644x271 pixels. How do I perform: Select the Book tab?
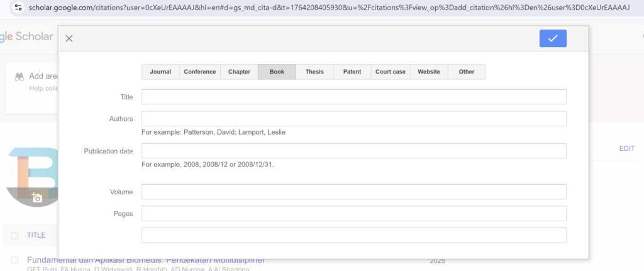[277, 72]
